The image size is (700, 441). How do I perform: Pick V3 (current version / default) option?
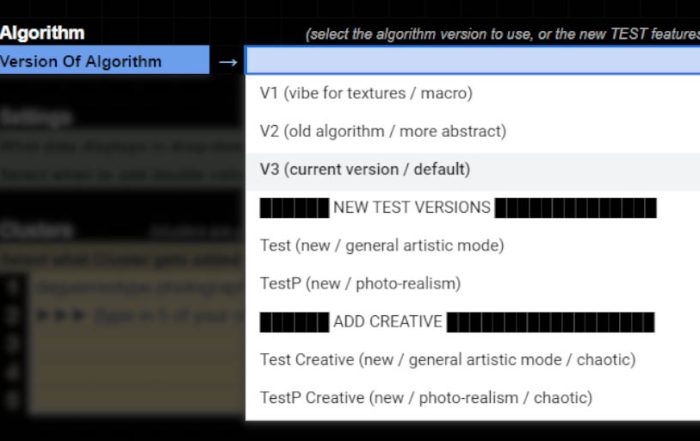tap(472, 170)
